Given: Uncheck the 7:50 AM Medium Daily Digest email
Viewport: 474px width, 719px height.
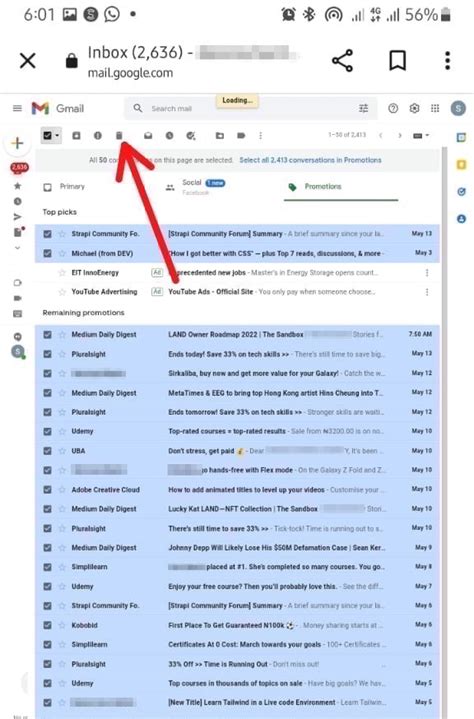Looking at the screenshot, I should coord(47,335).
